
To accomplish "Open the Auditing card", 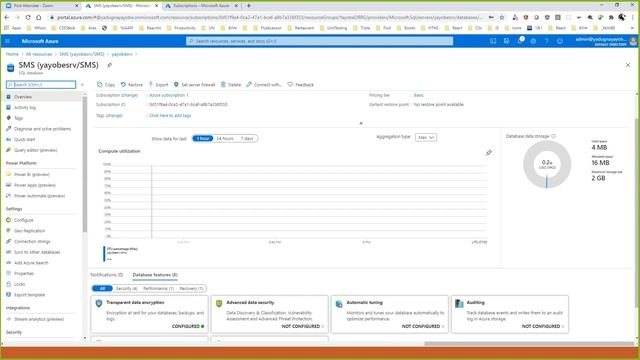I will pos(510,314).
